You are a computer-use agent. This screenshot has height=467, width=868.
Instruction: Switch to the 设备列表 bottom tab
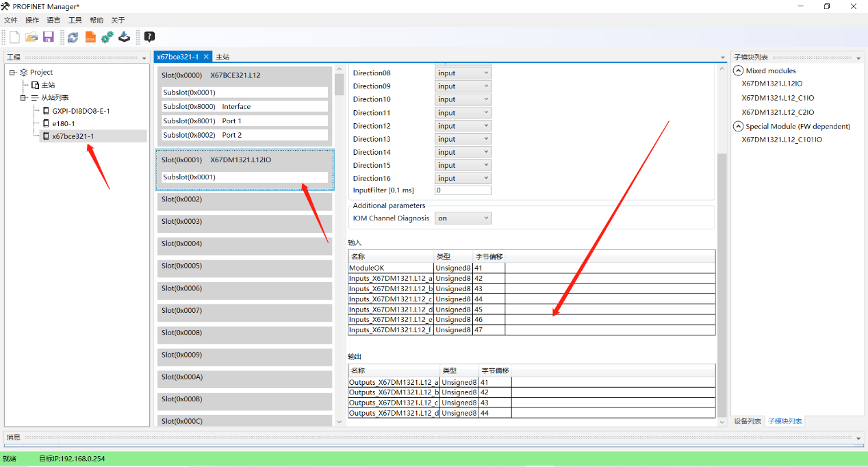(748, 421)
